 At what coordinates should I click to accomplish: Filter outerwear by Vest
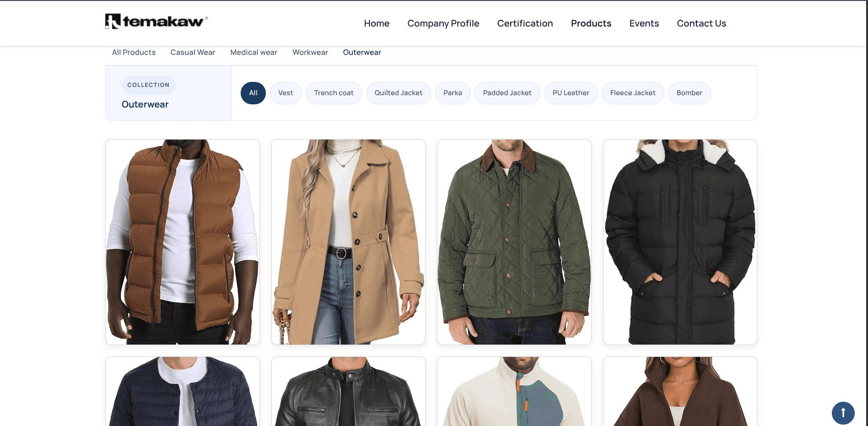point(286,93)
